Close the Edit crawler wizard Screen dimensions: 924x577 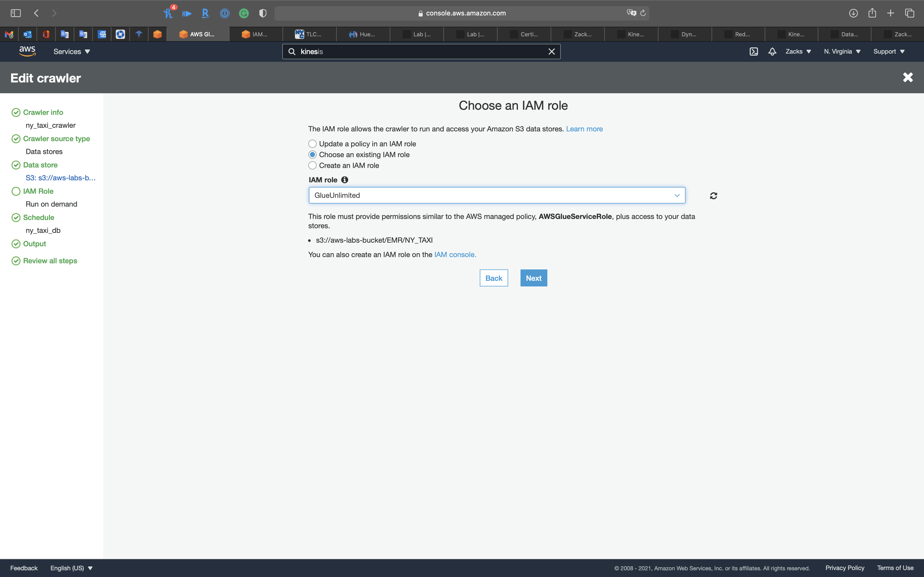pyautogui.click(x=907, y=78)
